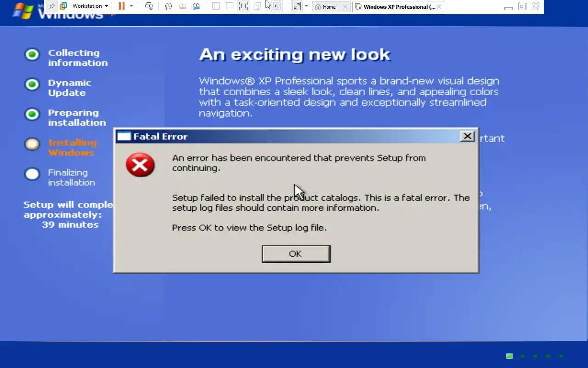Click the Installing Windows step indicator
Image resolution: width=588 pixels, height=368 pixels.
tap(32, 144)
